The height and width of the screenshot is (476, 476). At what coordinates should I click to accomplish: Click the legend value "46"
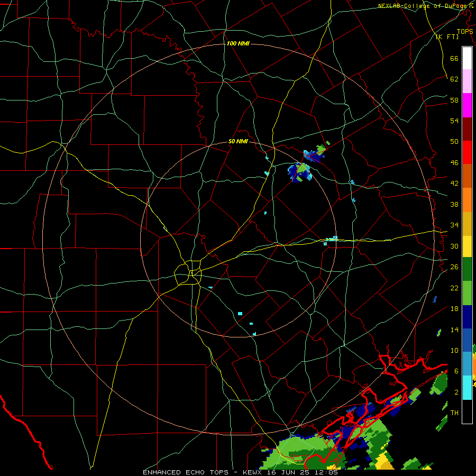tap(454, 163)
